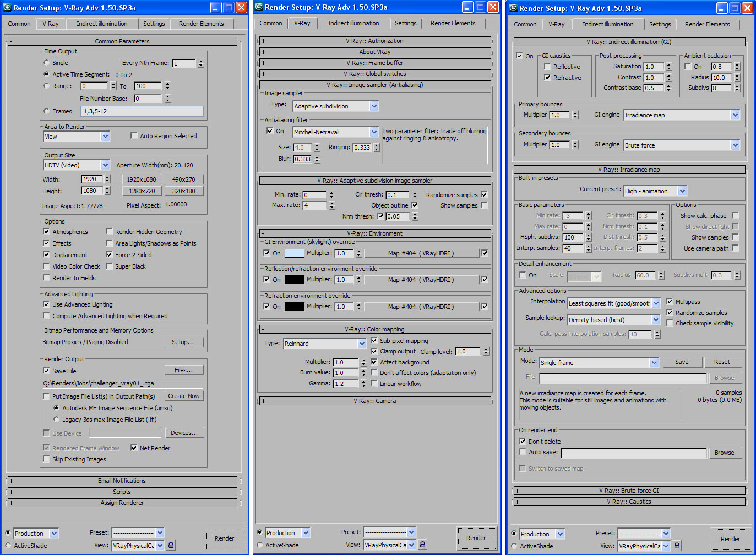Expand the Assign Renderer rollout

122,503
